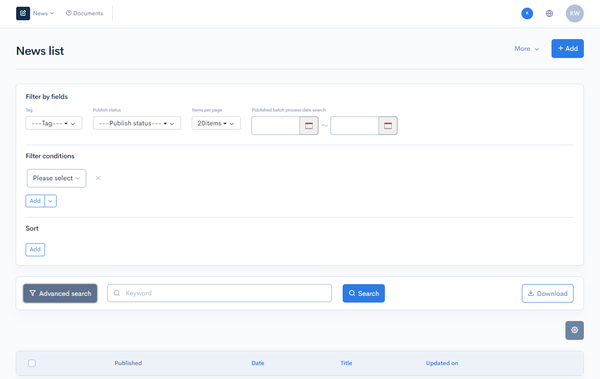Open the start date calendar picker icon
The image size is (600, 379).
point(309,126)
